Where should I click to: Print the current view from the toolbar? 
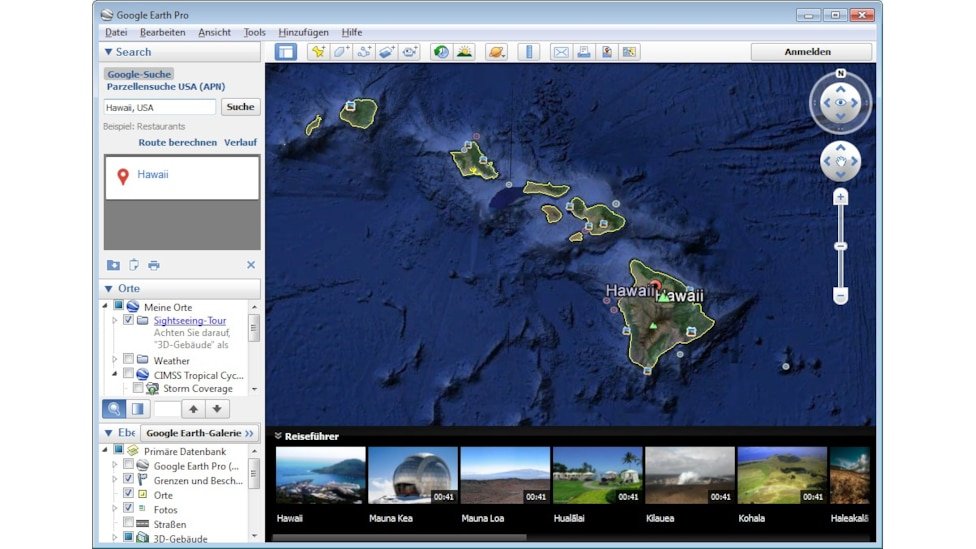[x=584, y=52]
